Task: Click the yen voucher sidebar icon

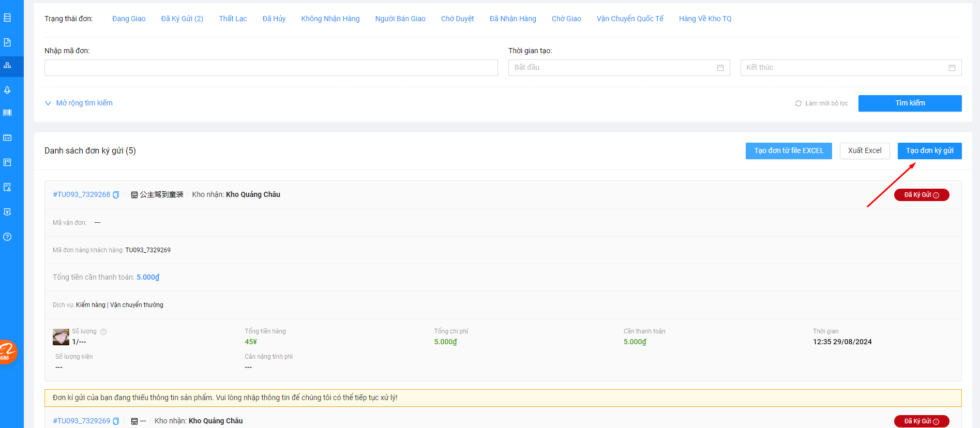Action: (7, 212)
